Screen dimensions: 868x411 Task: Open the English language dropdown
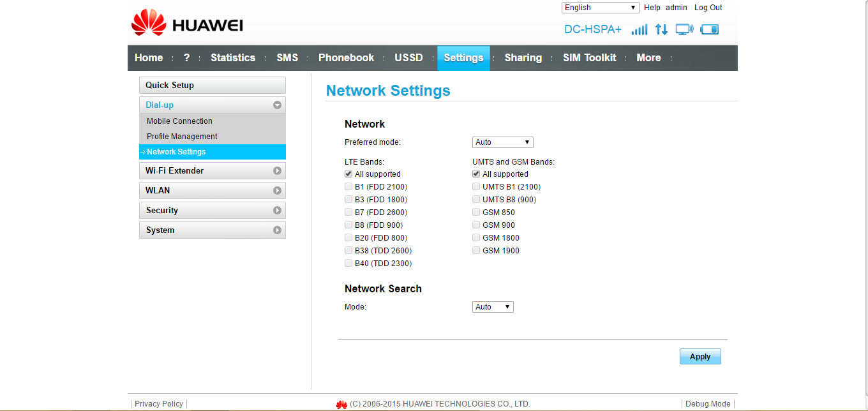coord(600,8)
